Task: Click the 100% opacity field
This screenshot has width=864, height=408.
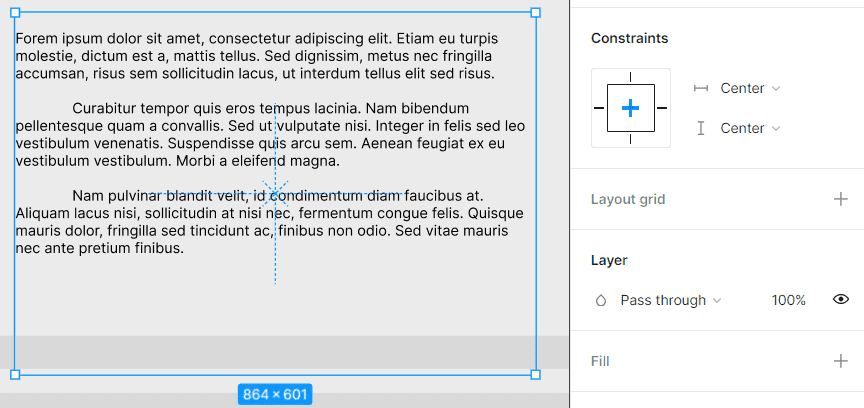Action: [789, 300]
